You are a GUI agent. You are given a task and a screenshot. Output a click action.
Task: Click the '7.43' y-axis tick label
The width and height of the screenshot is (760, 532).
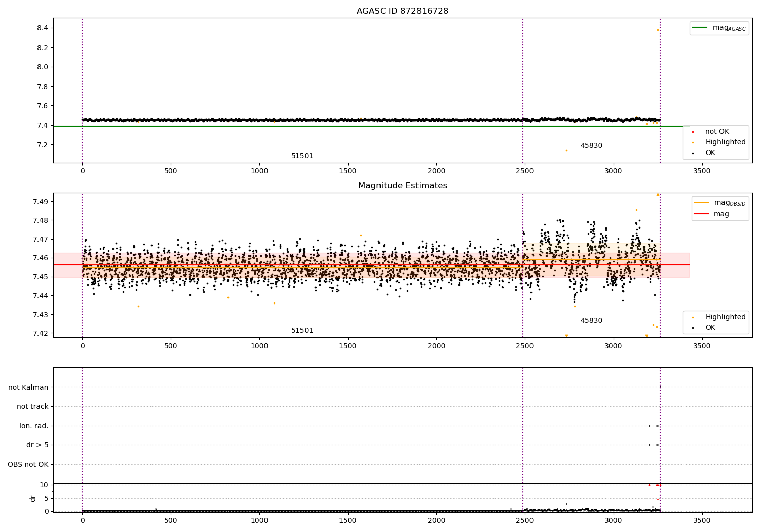pyautogui.click(x=41, y=315)
